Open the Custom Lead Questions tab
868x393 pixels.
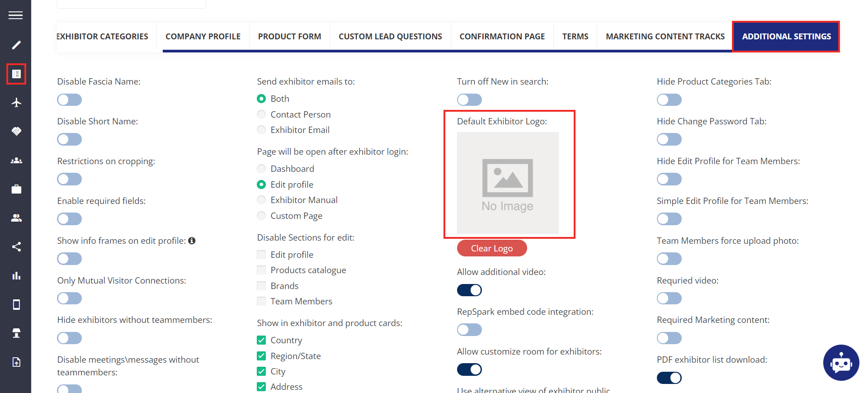click(x=390, y=37)
